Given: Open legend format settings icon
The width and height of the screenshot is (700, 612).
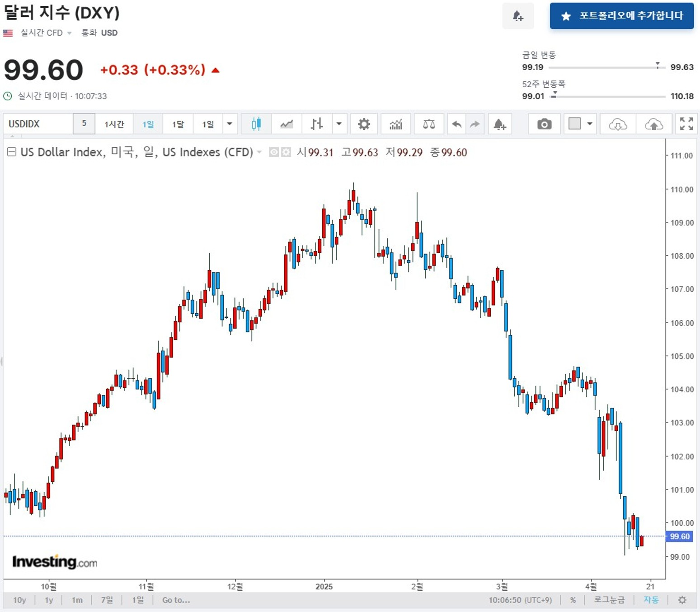Looking at the screenshot, I should point(286,152).
